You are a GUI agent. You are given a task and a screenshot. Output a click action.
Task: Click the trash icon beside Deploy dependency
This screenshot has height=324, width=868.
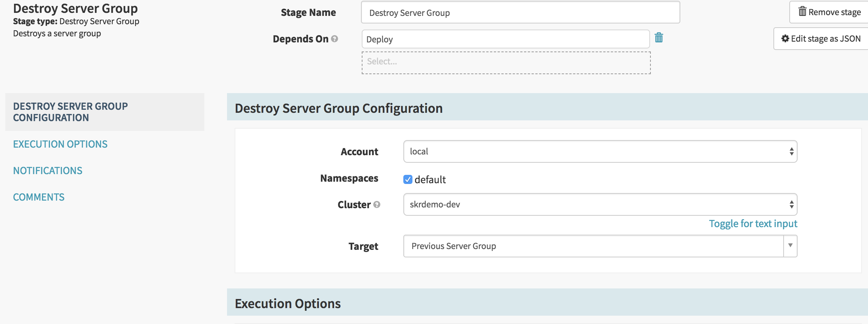[659, 38]
